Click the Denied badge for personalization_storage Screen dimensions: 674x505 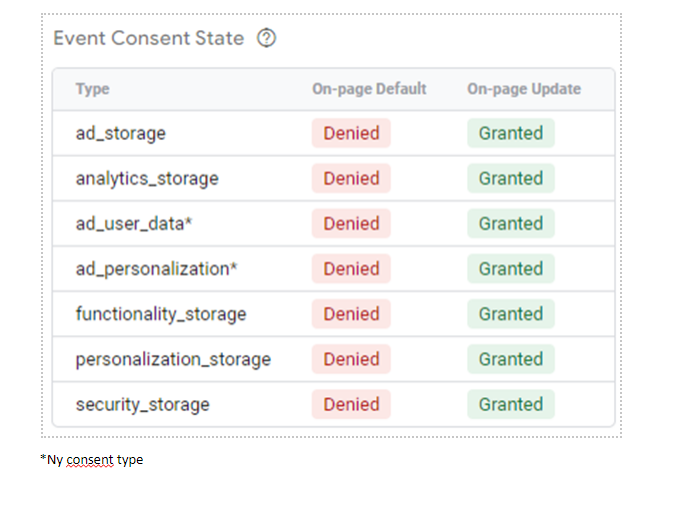click(x=351, y=359)
